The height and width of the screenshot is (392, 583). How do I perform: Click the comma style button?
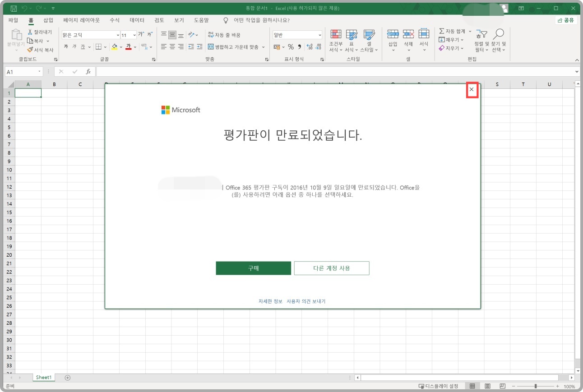[x=299, y=47]
